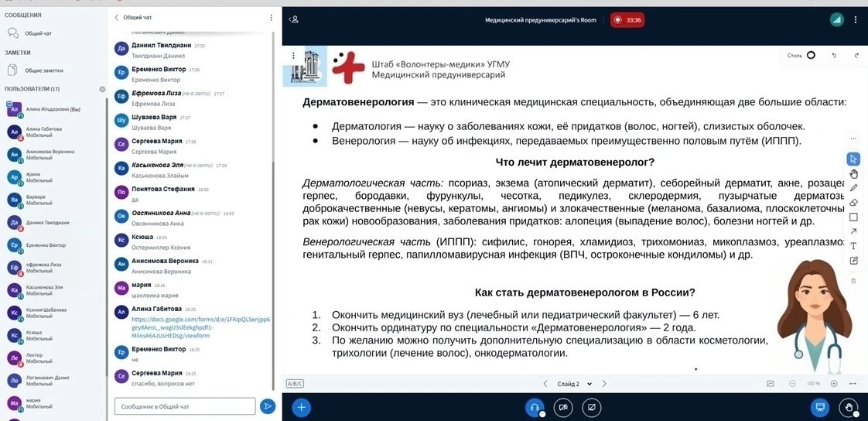This screenshot has width=868, height=421.
Task: Select the arrow Select tool
Action: (853, 159)
